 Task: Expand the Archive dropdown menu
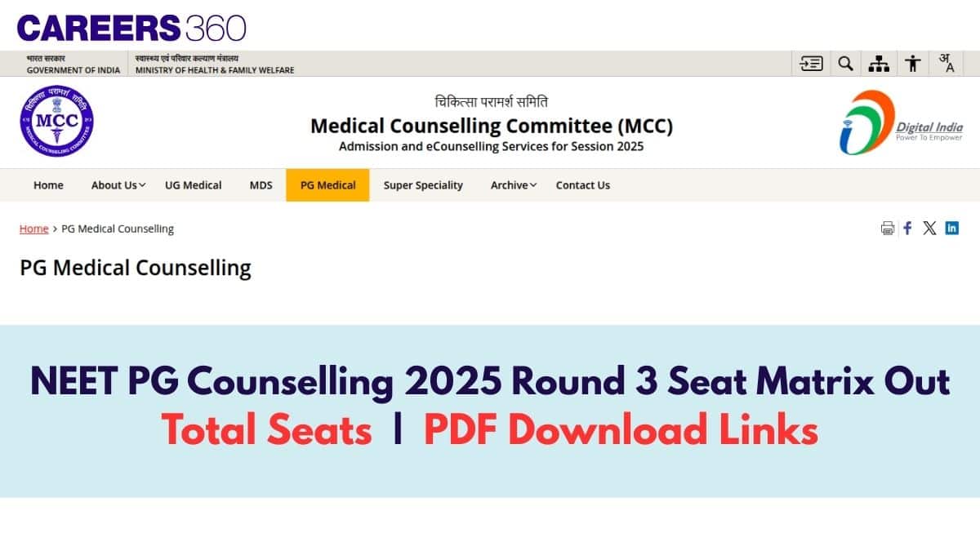click(x=514, y=185)
